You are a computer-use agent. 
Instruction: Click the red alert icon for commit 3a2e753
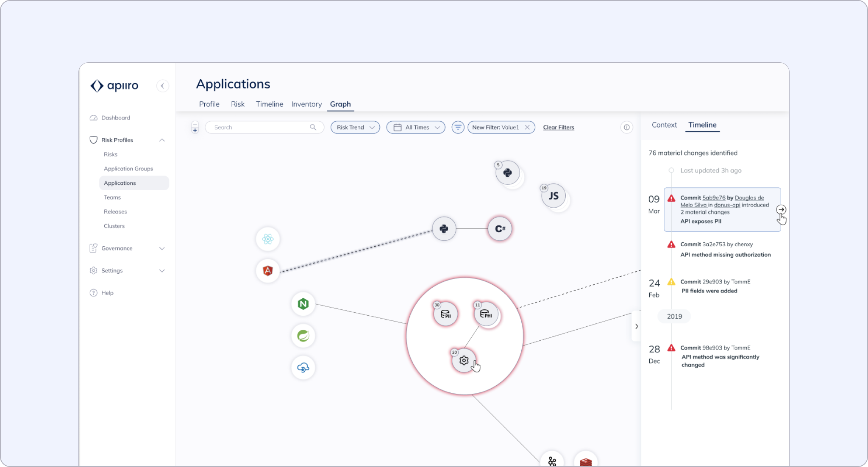click(671, 245)
